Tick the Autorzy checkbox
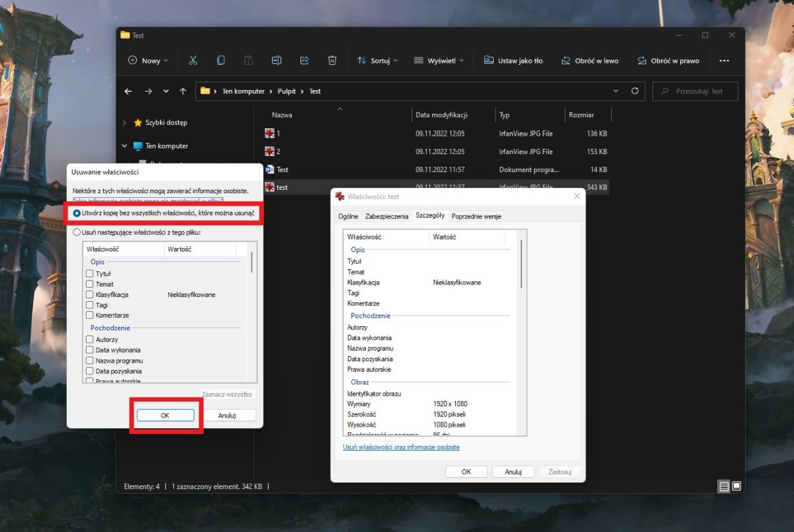The image size is (794, 532). 89,340
